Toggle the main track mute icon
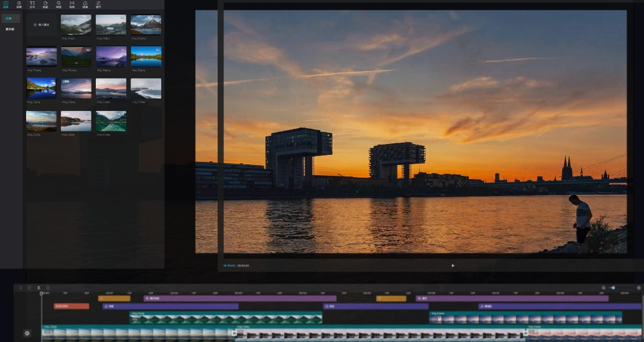 (27, 333)
